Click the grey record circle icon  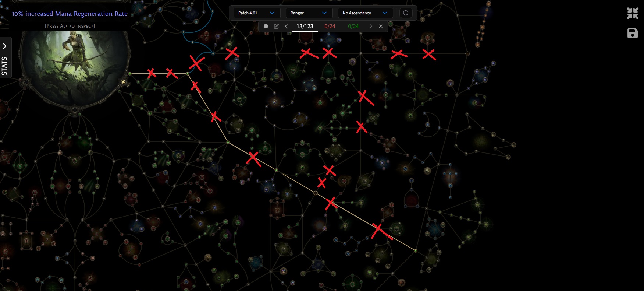point(266,26)
